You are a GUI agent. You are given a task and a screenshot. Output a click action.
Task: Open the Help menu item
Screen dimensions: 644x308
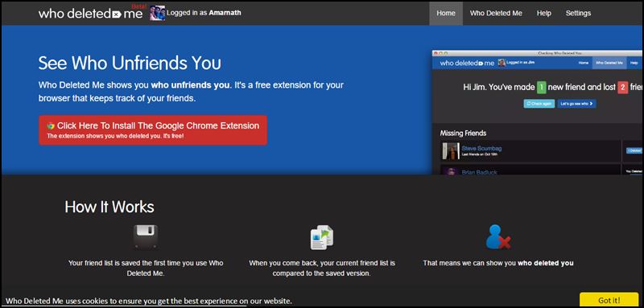pos(543,13)
